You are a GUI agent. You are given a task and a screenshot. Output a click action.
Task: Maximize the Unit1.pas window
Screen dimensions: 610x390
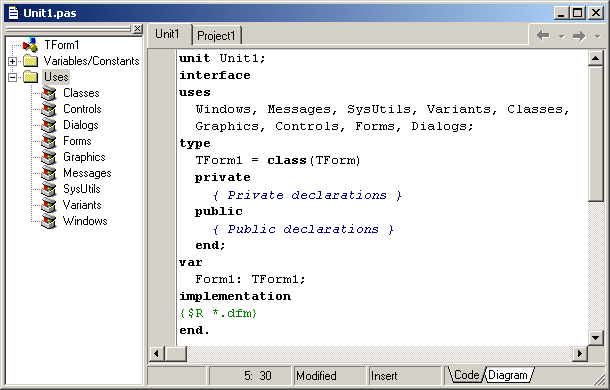click(578, 13)
